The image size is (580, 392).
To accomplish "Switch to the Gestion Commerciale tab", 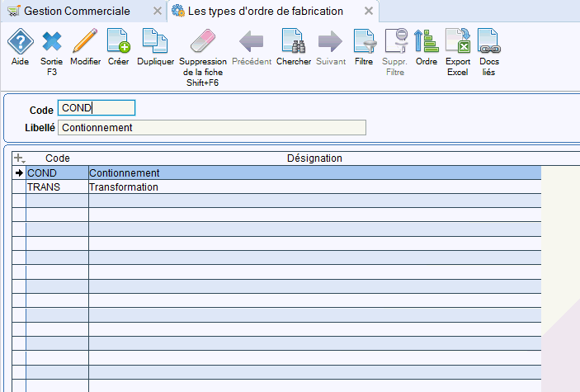I will [77, 11].
